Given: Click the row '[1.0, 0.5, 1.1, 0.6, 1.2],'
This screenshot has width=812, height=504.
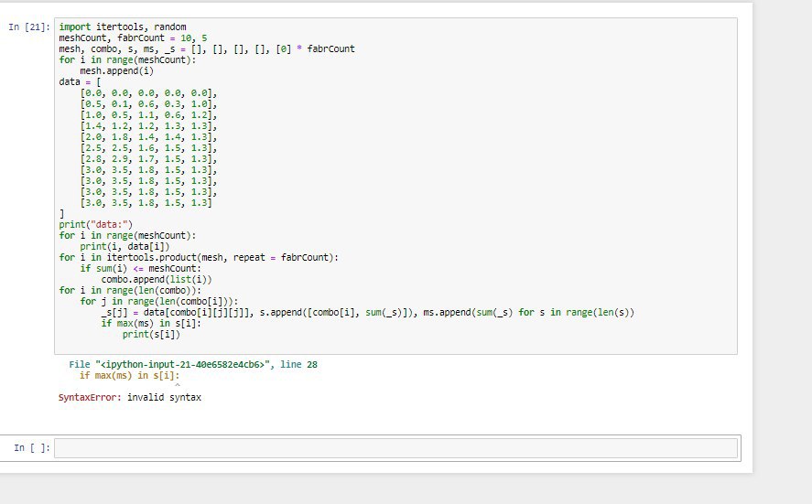Looking at the screenshot, I should tap(148, 115).
